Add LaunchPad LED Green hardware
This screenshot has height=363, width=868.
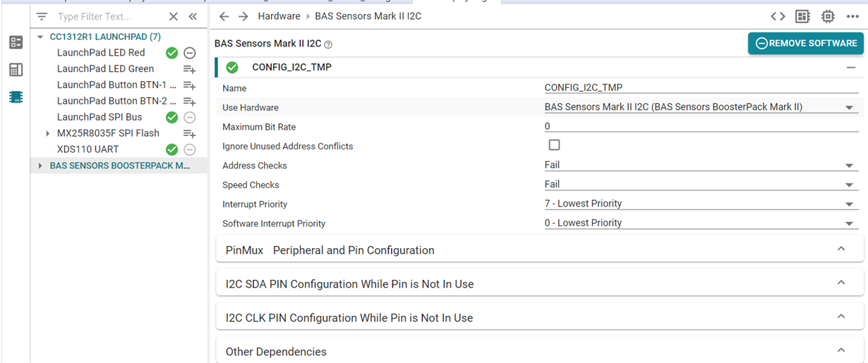point(189,69)
